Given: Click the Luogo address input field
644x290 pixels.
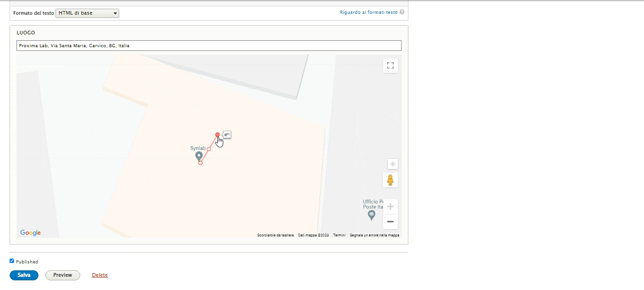Looking at the screenshot, I should click(209, 46).
